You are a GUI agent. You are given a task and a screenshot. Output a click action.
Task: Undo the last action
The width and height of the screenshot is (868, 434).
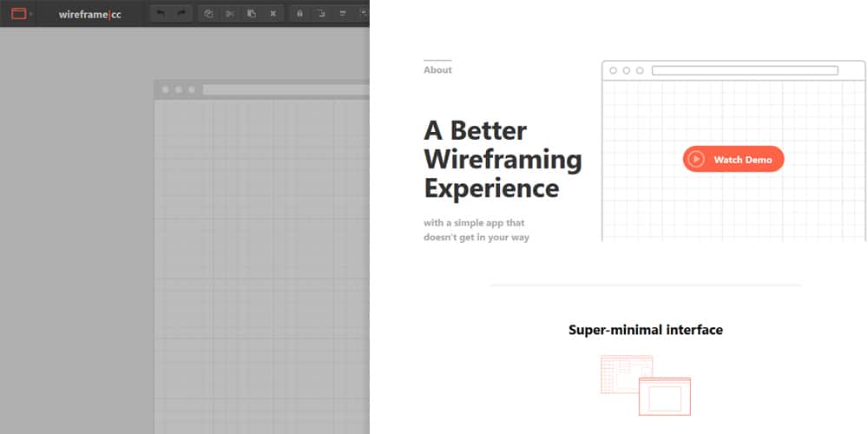coord(161,13)
